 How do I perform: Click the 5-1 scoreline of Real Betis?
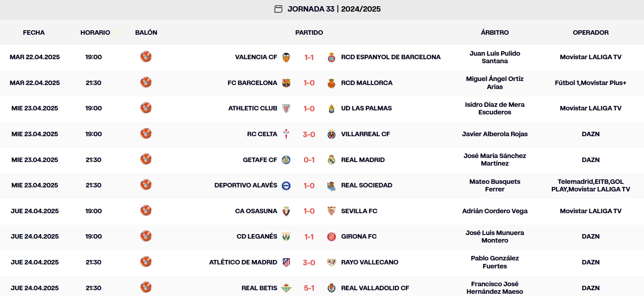[308, 288]
